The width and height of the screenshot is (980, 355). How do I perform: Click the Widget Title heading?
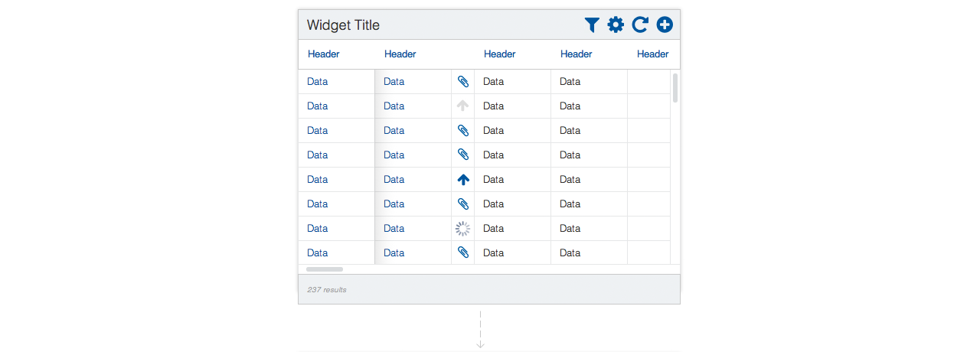(x=343, y=25)
